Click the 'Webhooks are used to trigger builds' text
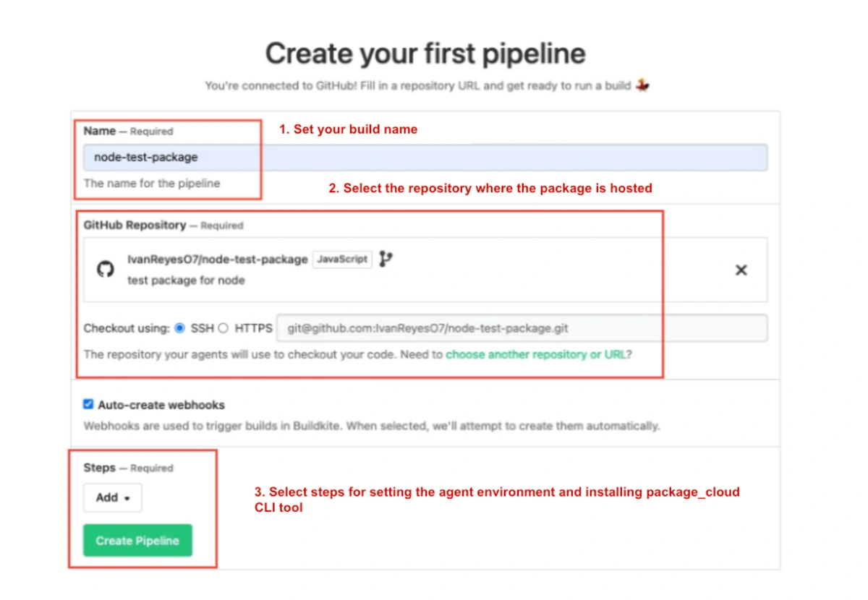 coord(371,426)
